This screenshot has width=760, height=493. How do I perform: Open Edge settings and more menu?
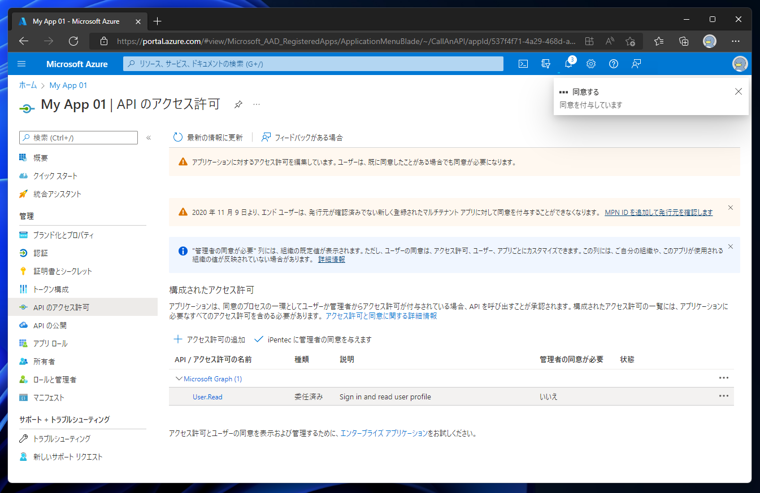[x=735, y=41]
